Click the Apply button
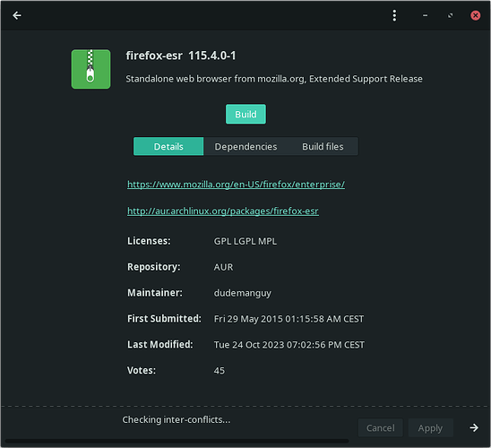The image size is (491, 448). pyautogui.click(x=430, y=427)
